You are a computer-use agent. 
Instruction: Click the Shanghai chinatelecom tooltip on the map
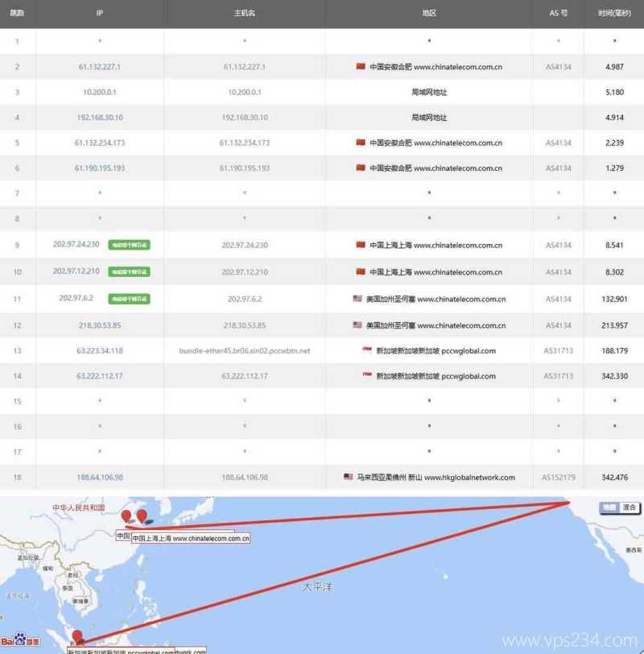click(189, 537)
